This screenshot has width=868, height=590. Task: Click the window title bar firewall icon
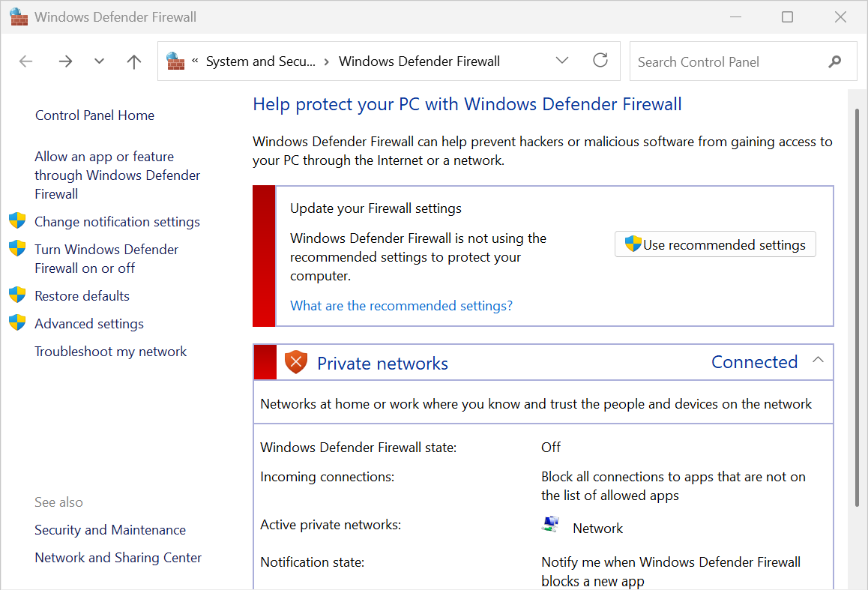click(18, 16)
